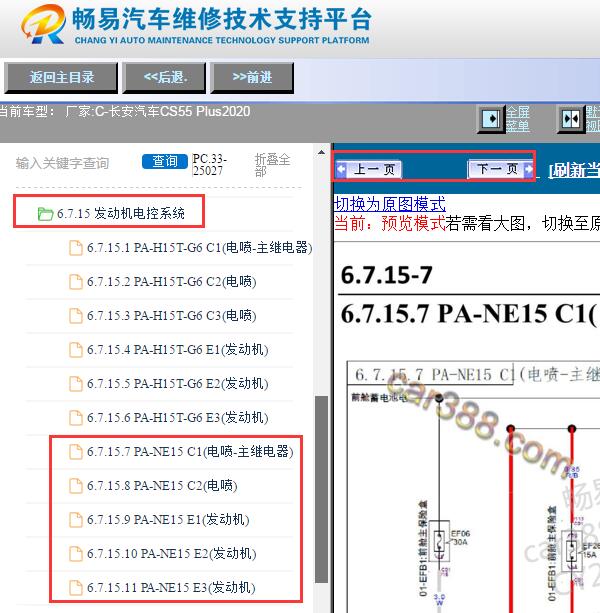Viewport: 600px width, 613px height.
Task: Click page icon beside 6.7.15.10
Action: (76, 554)
